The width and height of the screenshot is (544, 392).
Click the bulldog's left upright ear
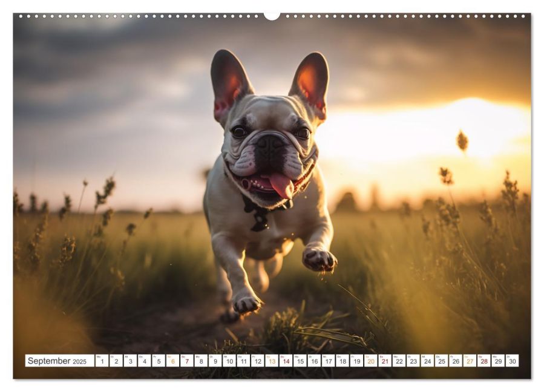tap(228, 83)
